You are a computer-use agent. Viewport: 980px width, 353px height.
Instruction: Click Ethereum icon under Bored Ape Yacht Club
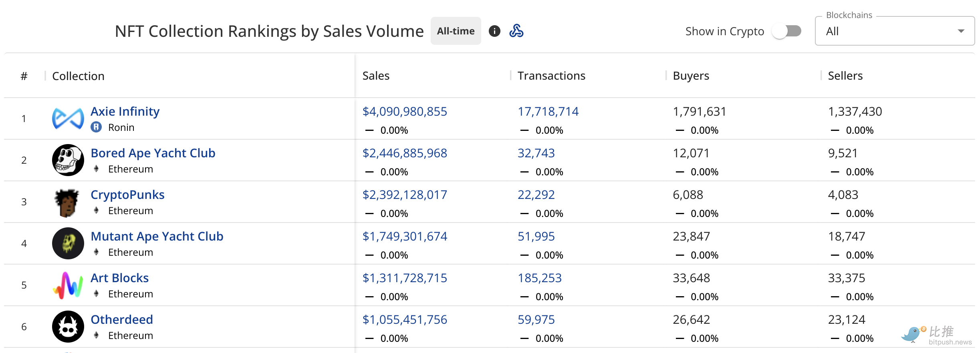[96, 169]
